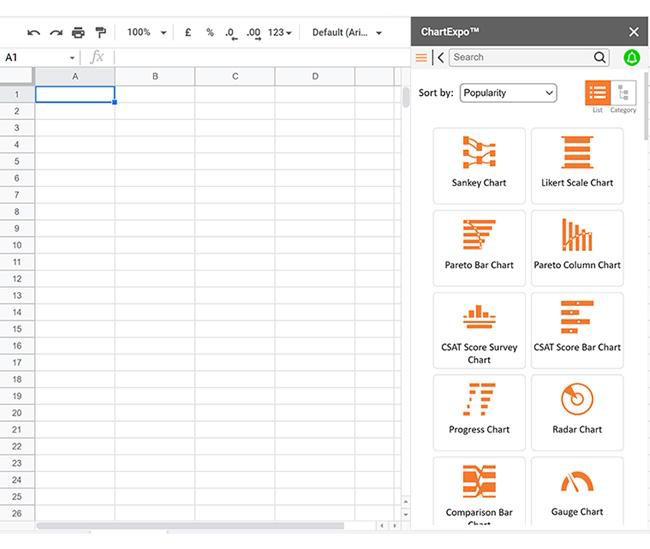Click the sheet scroll right arrow

click(x=395, y=526)
